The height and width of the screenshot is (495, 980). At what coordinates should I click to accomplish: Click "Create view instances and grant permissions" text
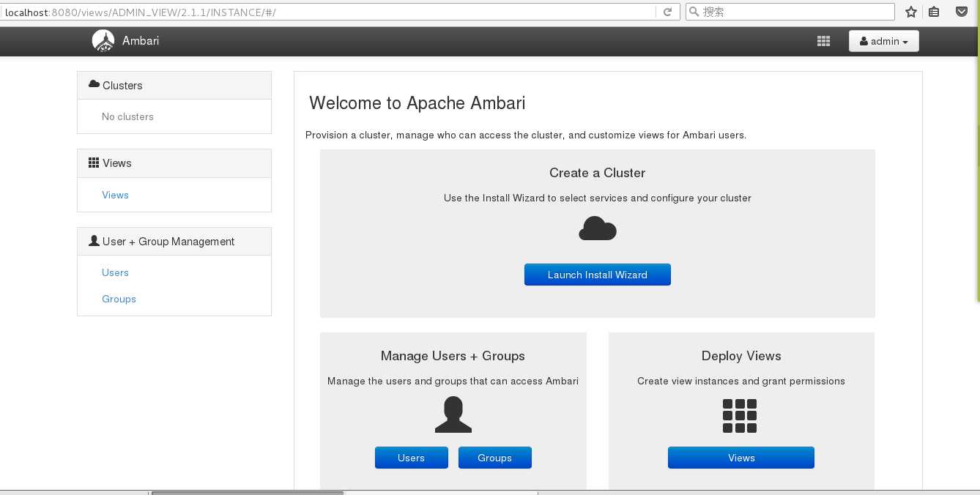point(741,381)
